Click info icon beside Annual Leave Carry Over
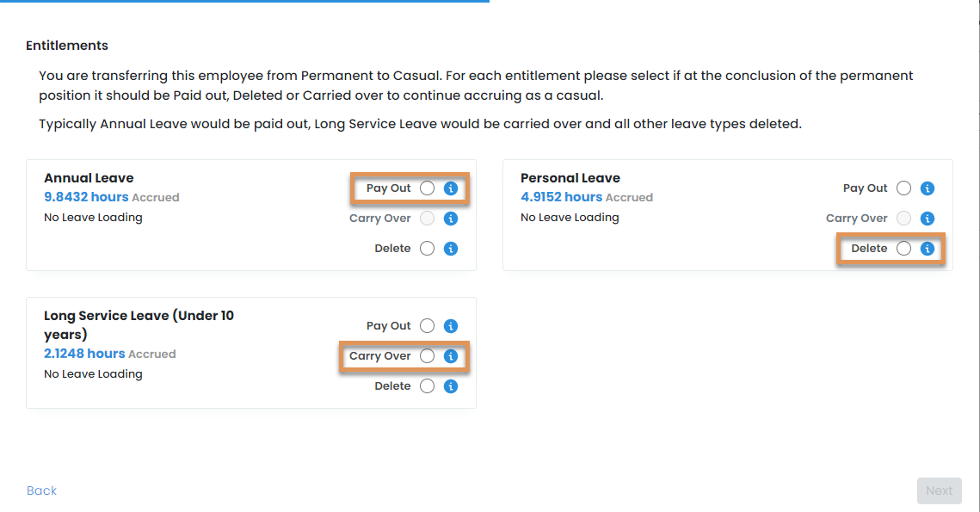 [x=450, y=219]
